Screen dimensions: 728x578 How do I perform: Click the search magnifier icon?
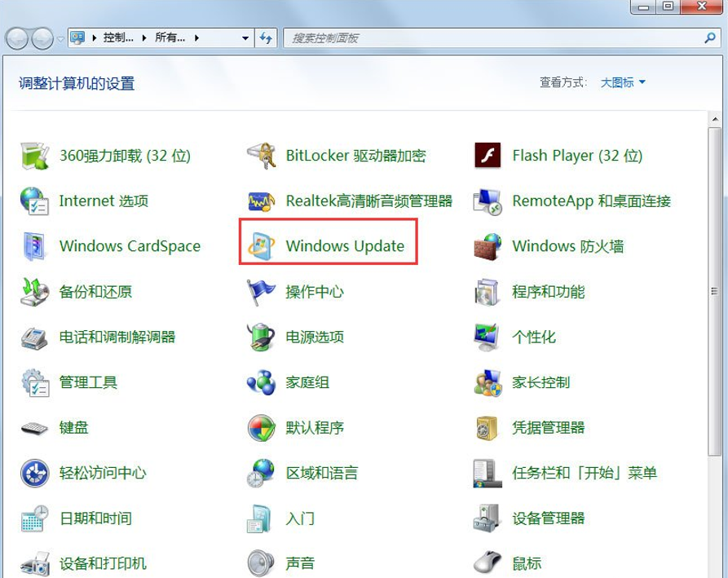(709, 38)
